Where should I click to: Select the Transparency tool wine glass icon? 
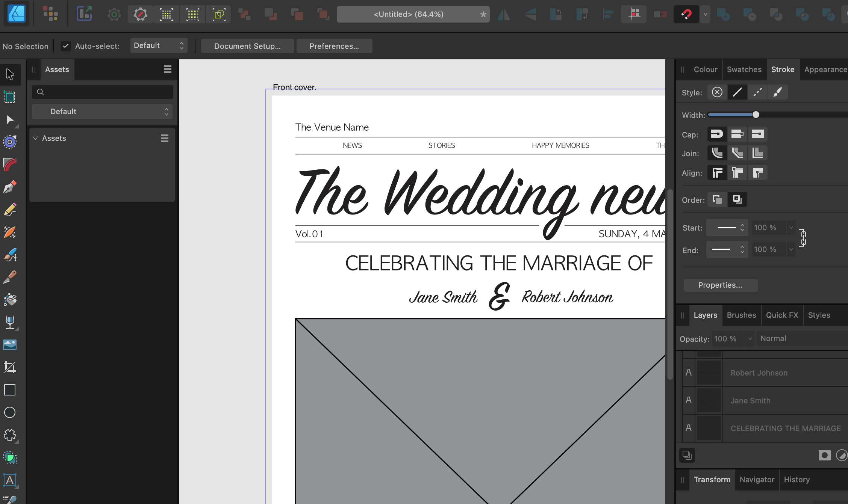point(10,322)
